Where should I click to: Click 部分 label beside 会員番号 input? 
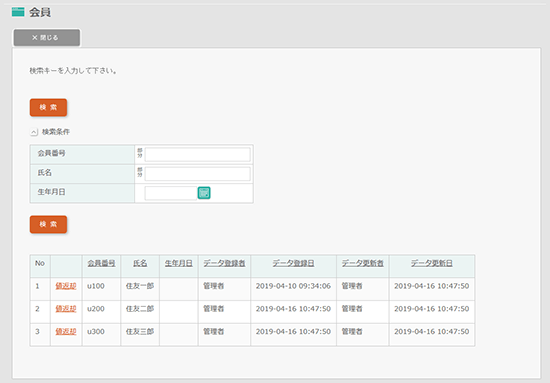[140, 153]
